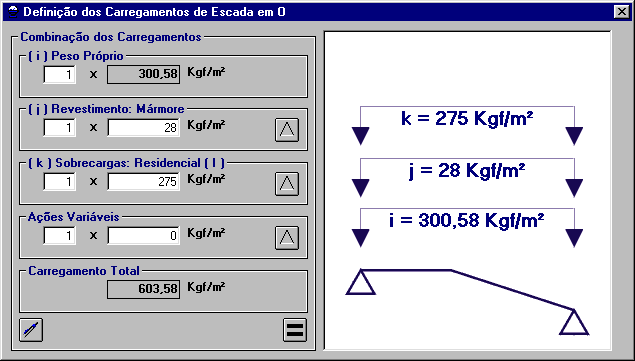Edit the Ações Variáveis value field showing 0
The height and width of the screenshot is (361, 635).
[143, 235]
